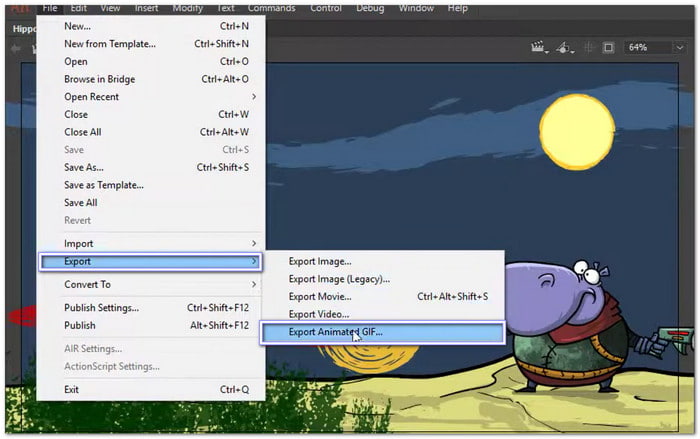
Task: Select the highlighted Export item
Action: (x=151, y=262)
